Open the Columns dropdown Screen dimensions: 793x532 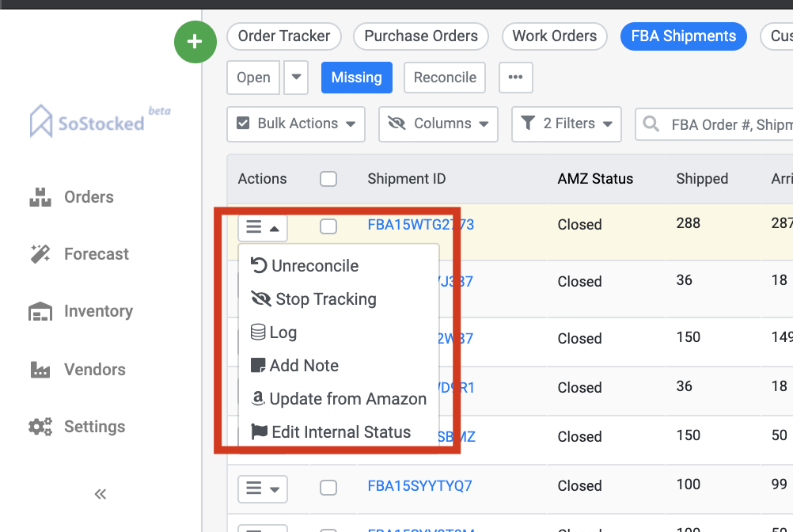(438, 124)
